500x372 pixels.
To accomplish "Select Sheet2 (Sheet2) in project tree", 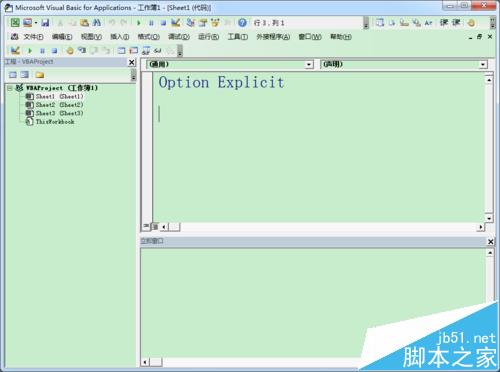I will [54, 105].
